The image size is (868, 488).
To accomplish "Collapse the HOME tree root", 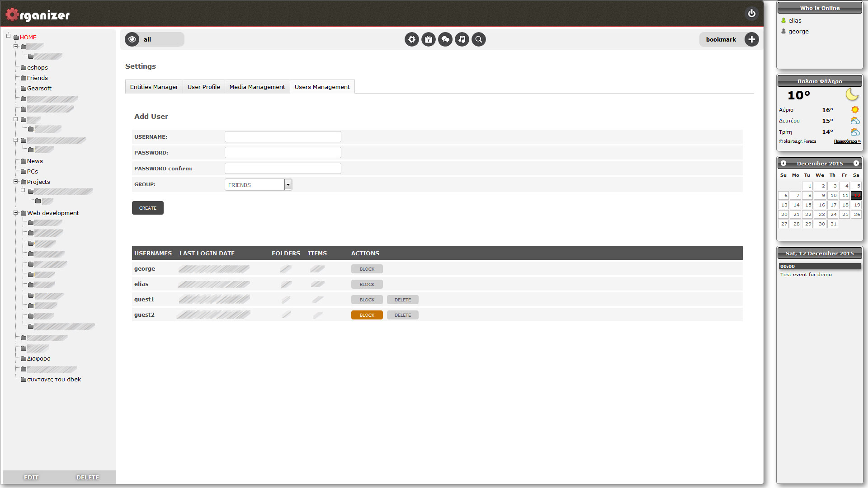I will point(8,36).
